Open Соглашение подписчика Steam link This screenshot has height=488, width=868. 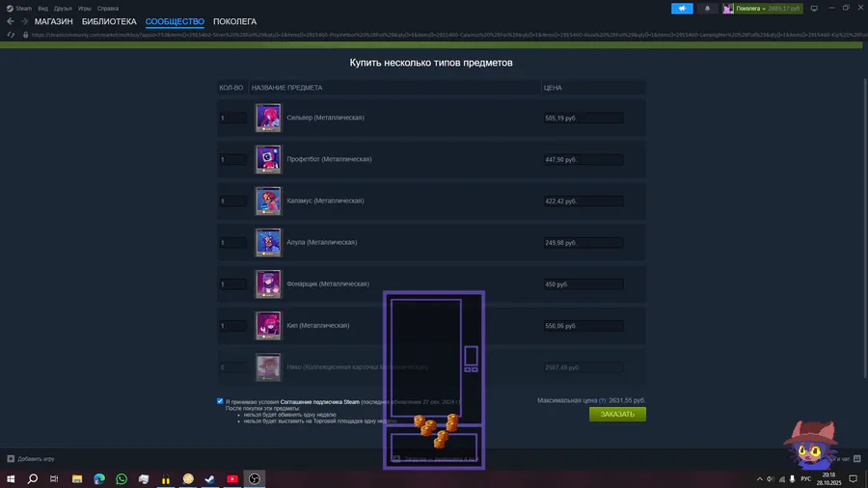[x=320, y=402]
